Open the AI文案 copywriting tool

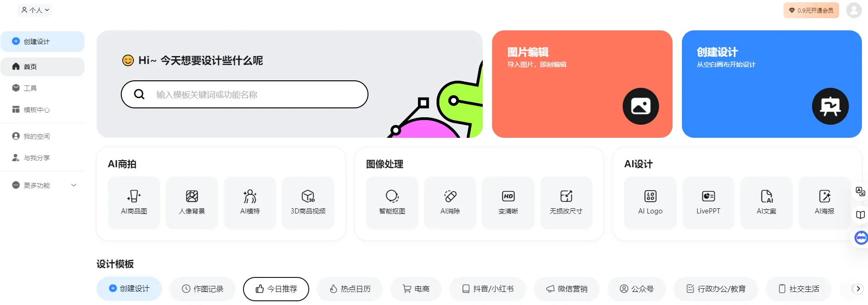[x=766, y=203]
